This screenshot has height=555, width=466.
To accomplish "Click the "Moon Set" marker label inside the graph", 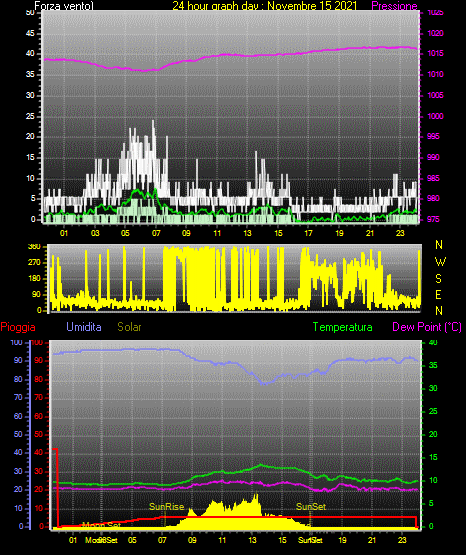I will point(102,525).
